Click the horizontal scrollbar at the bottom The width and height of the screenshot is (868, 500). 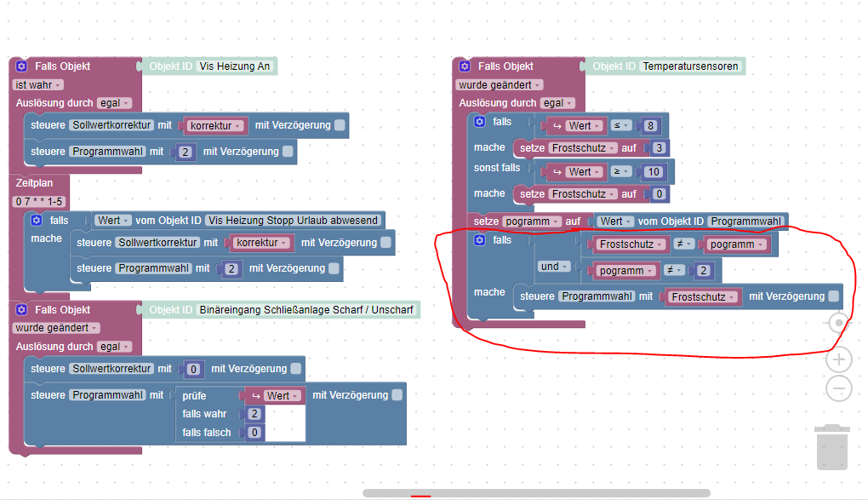536,493
